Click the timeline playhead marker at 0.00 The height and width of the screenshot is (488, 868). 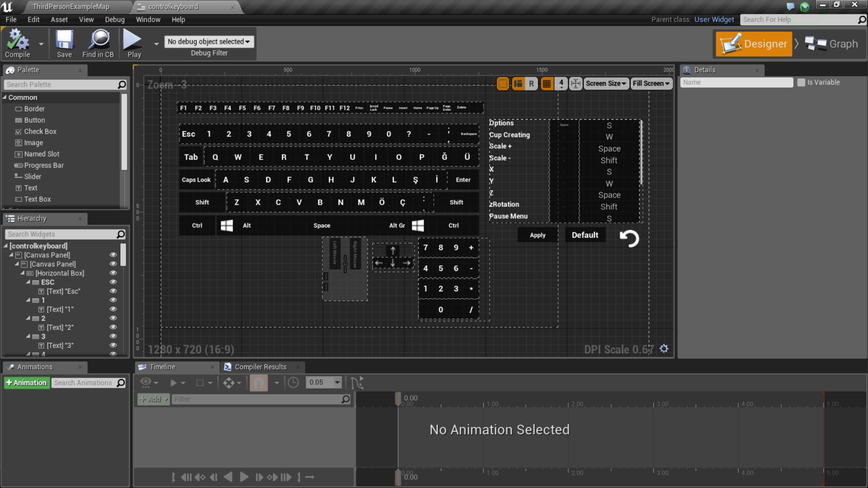pyautogui.click(x=398, y=398)
